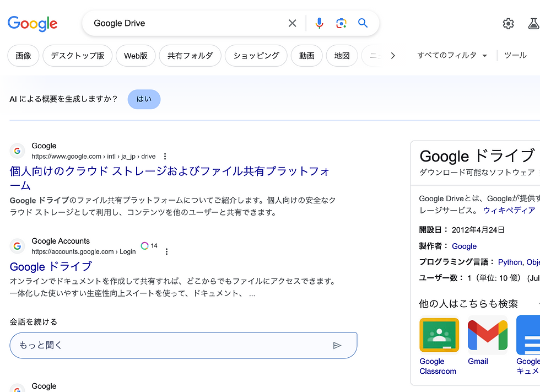The width and height of the screenshot is (540, 392).
Task: Open the ウィキペディア link
Action: pos(509,210)
